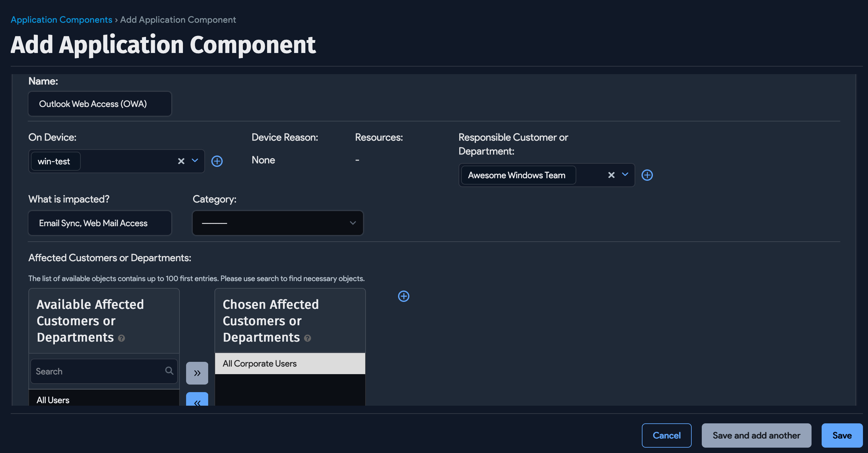Open the Category dropdown
This screenshot has height=453, width=868.
click(352, 223)
